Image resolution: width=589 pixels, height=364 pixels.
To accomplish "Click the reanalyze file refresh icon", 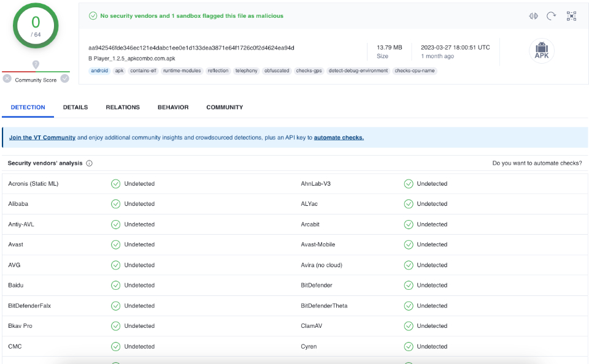I will click(551, 16).
